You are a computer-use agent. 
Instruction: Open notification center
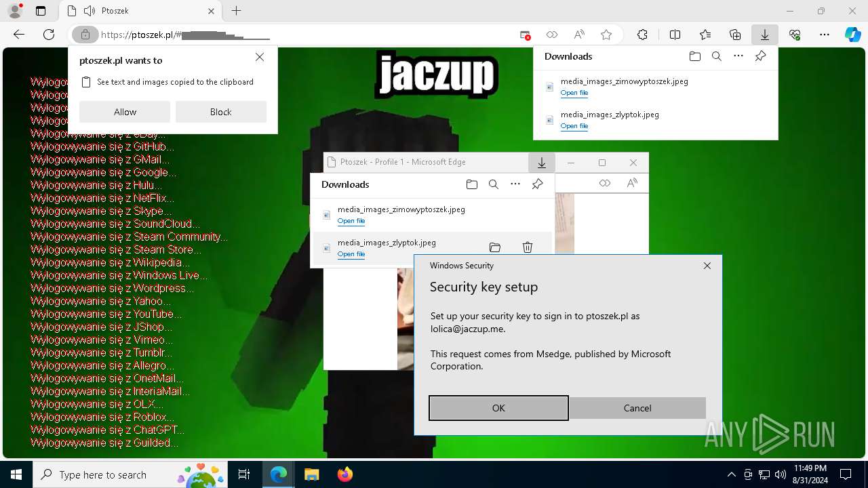tap(846, 474)
